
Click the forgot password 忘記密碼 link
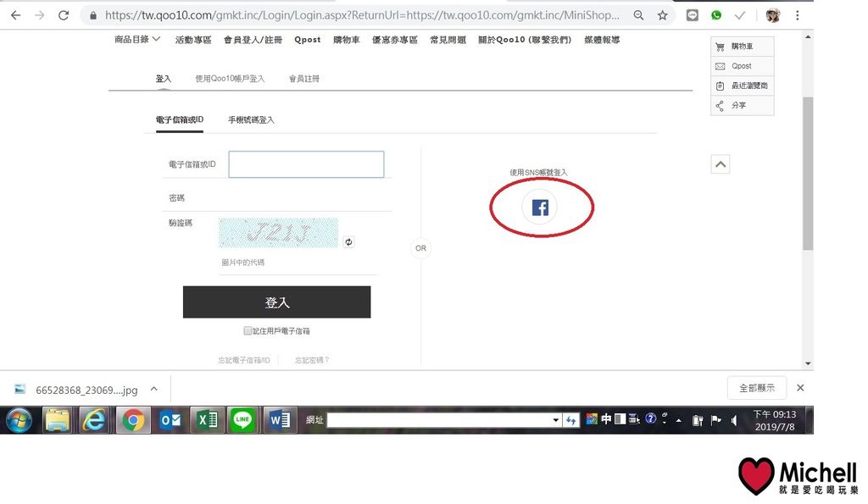[x=312, y=360]
